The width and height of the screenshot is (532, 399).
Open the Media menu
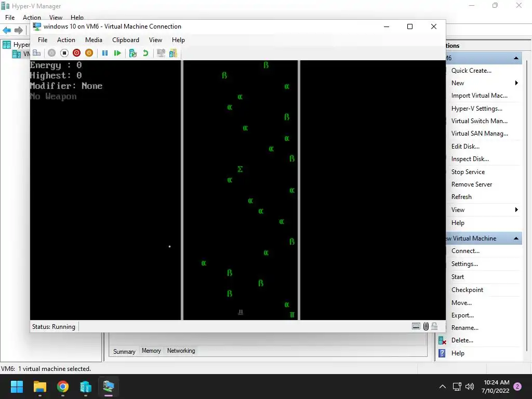click(x=94, y=40)
